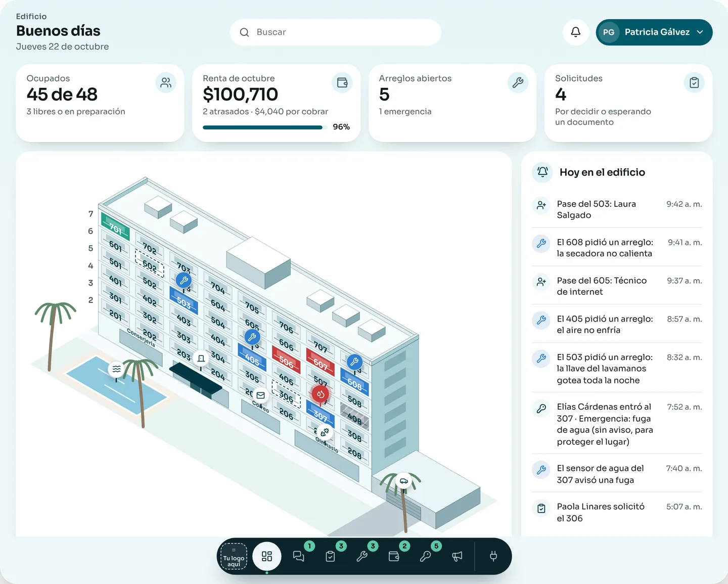Select hatched apartment 408
Image resolution: width=728 pixels, height=584 pixels.
coord(354,418)
